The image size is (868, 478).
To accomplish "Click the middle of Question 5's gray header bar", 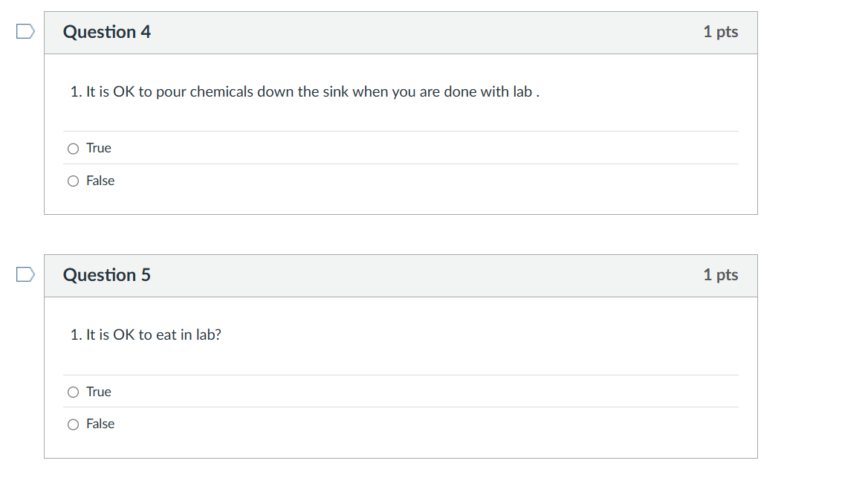I will click(401, 276).
